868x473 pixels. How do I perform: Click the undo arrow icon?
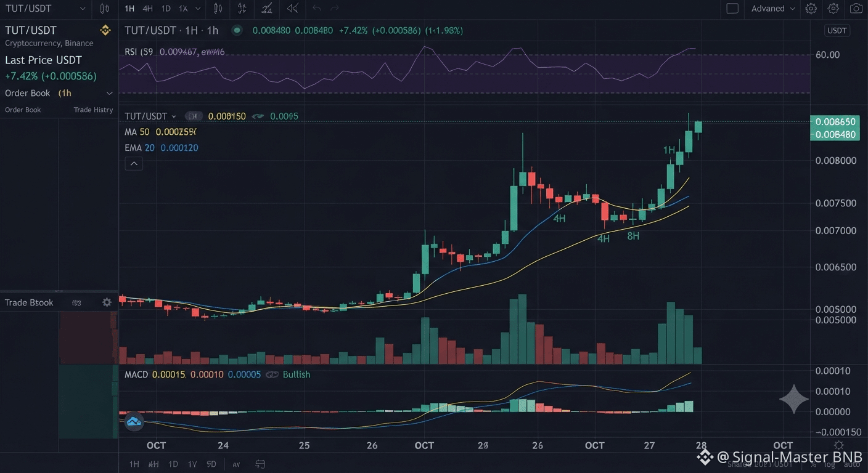(317, 9)
